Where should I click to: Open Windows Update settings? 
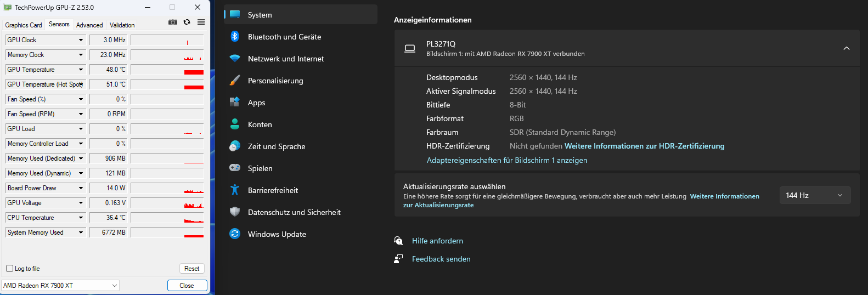(277, 234)
